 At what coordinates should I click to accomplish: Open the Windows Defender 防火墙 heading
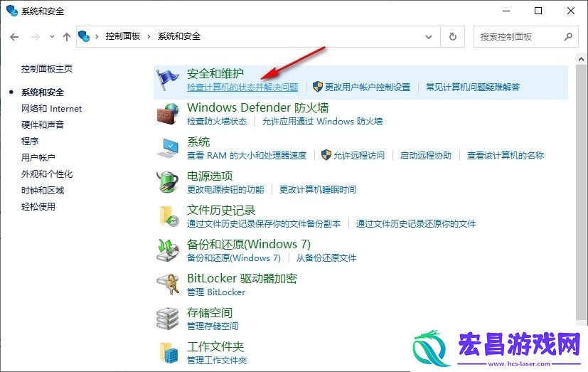click(258, 107)
